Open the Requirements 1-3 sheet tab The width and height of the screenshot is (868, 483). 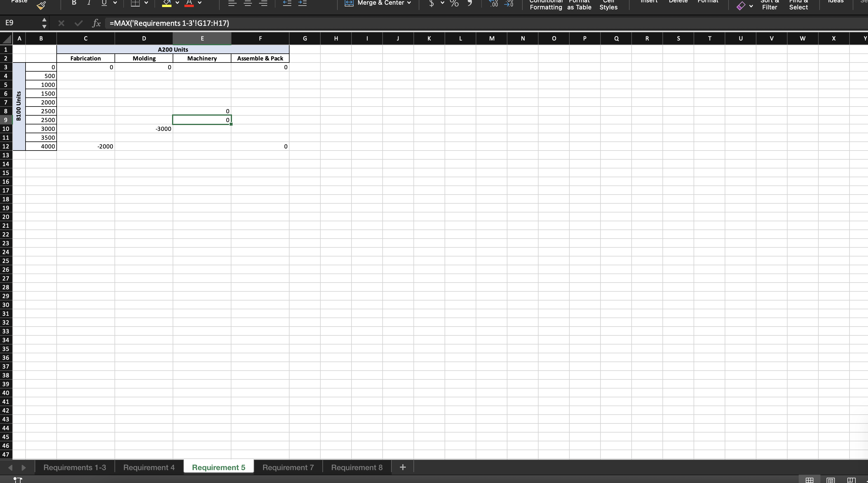tap(75, 467)
